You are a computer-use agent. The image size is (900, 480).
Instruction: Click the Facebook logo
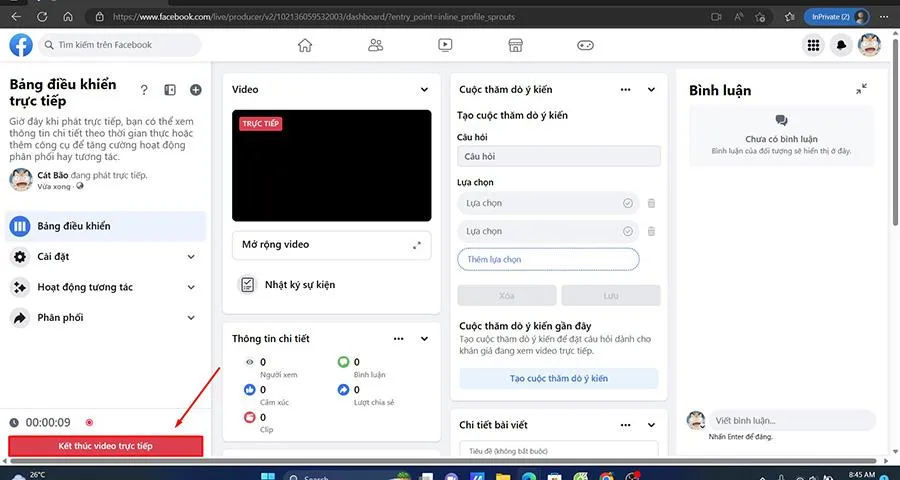[21, 45]
